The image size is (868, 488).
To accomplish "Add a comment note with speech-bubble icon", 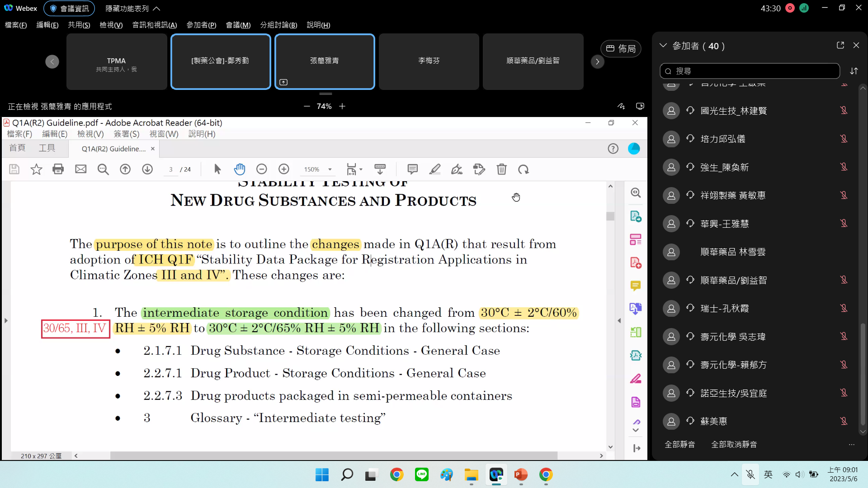I will 412,169.
